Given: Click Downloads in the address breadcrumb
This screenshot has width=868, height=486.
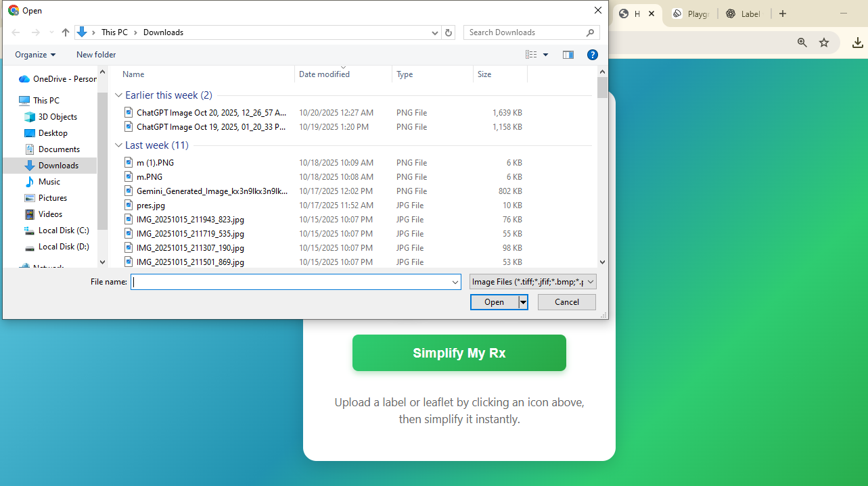Looking at the screenshot, I should 163,32.
